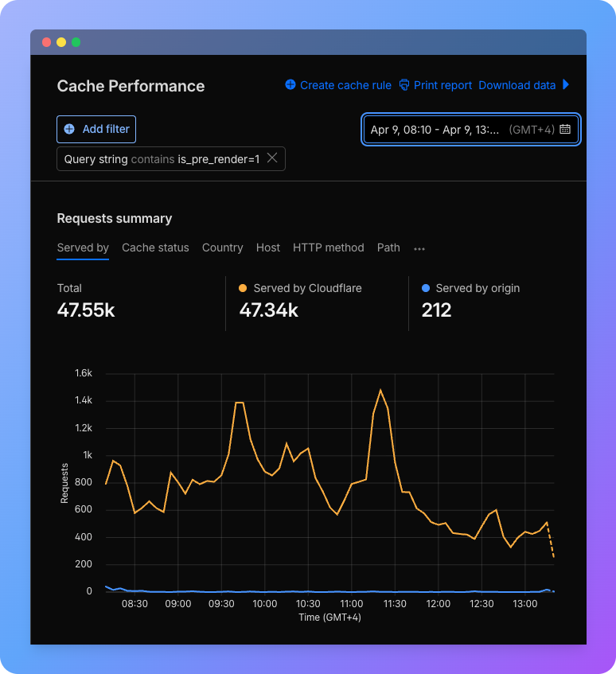The width and height of the screenshot is (616, 674).
Task: Click the Time (GMT+4) axis title
Action: tap(329, 618)
